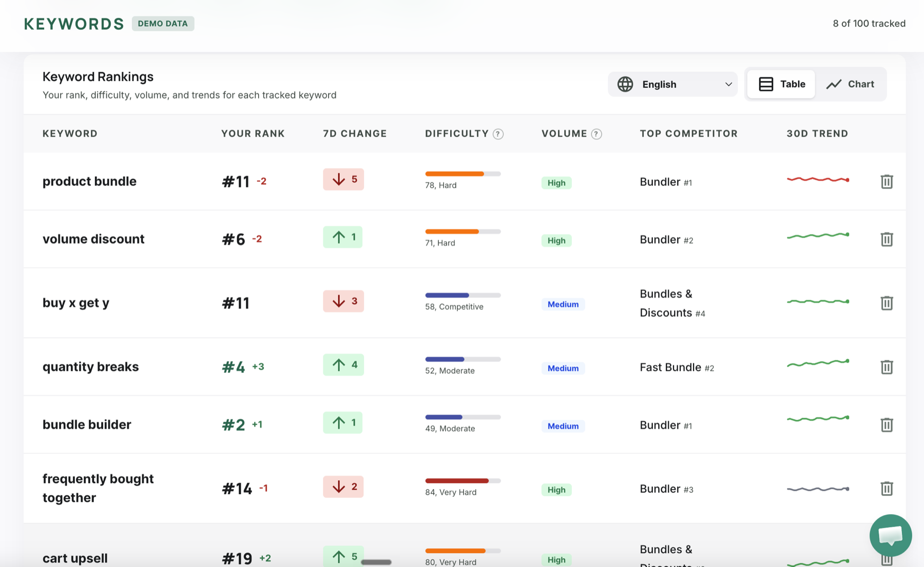Click the Top Competitor column header
This screenshot has width=924, height=567.
[x=688, y=133]
